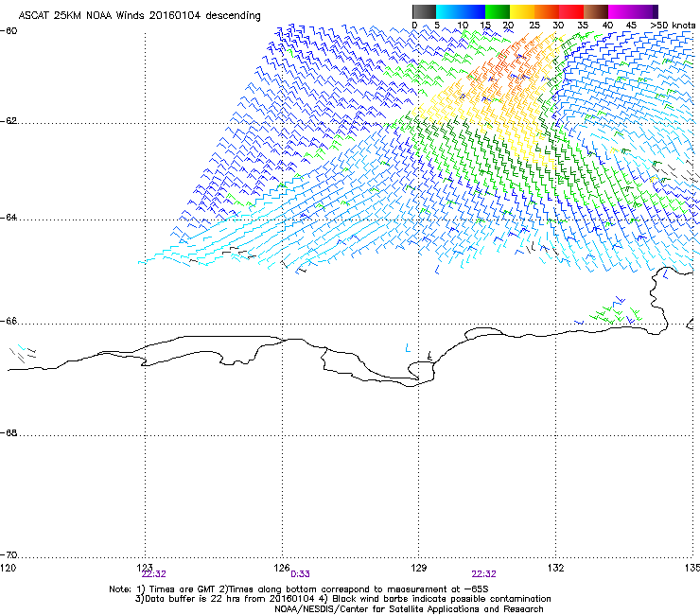This screenshot has width=700, height=615.
Task: Click the '>50 knots' legend label
Action: click(x=673, y=26)
